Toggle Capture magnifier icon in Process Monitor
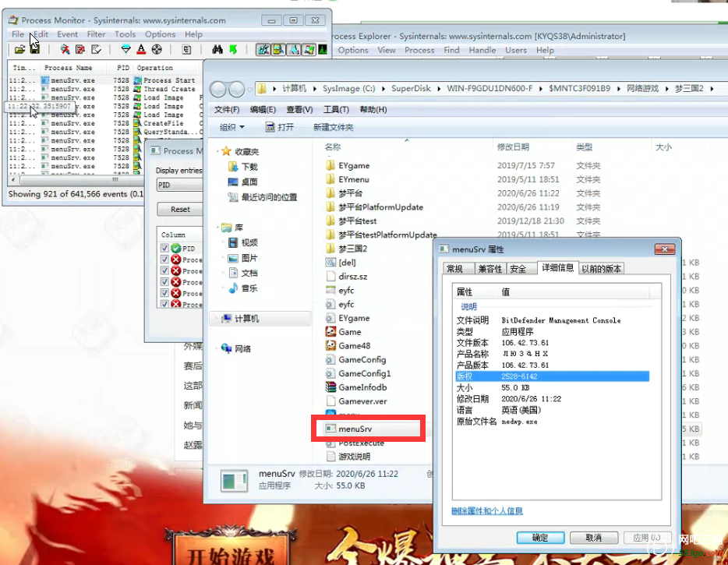Image resolution: width=728 pixels, height=565 pixels. tap(65, 49)
